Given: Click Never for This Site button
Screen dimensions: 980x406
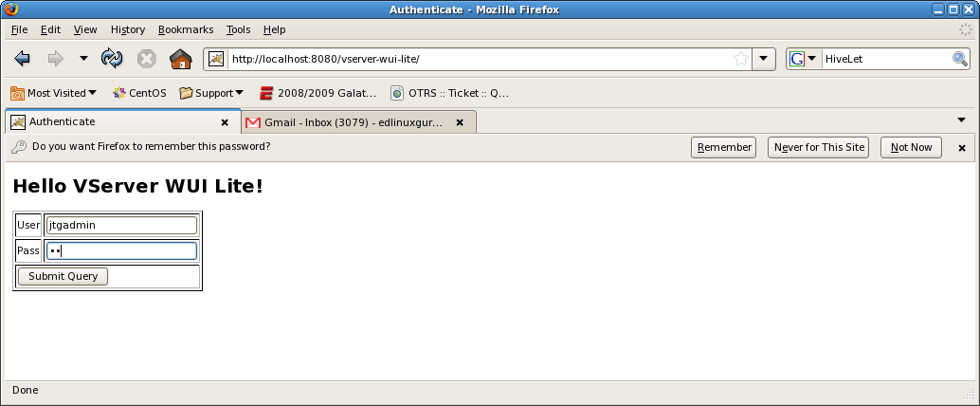Looking at the screenshot, I should pyautogui.click(x=818, y=148).
